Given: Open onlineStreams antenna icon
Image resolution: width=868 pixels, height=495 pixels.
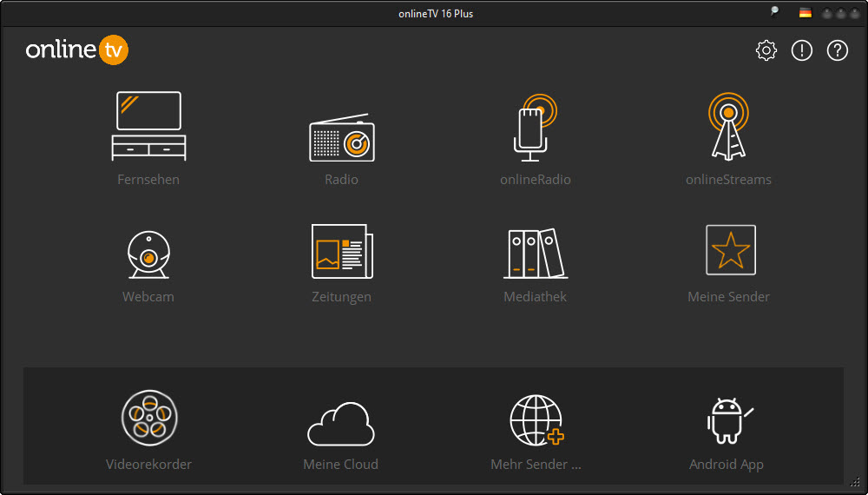Looking at the screenshot, I should (x=728, y=126).
